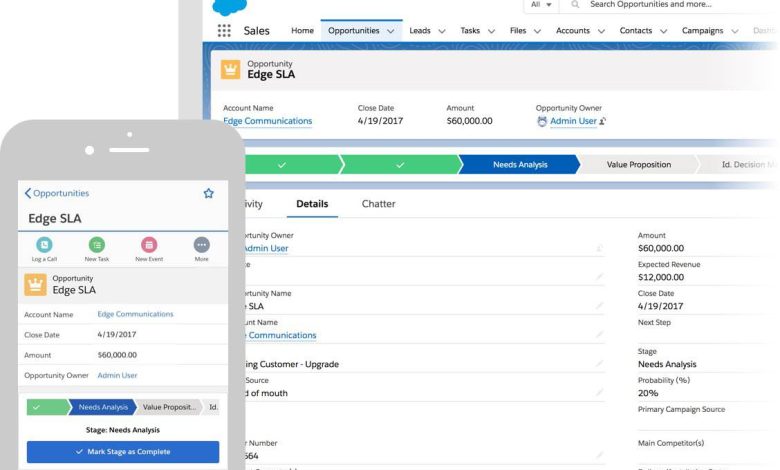Open the Contacts navigation tab
The height and width of the screenshot is (470, 780).
click(636, 31)
